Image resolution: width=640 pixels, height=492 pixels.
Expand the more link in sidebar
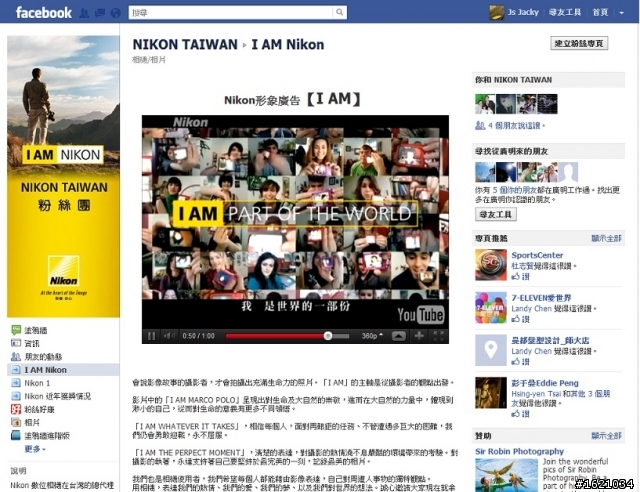35,449
